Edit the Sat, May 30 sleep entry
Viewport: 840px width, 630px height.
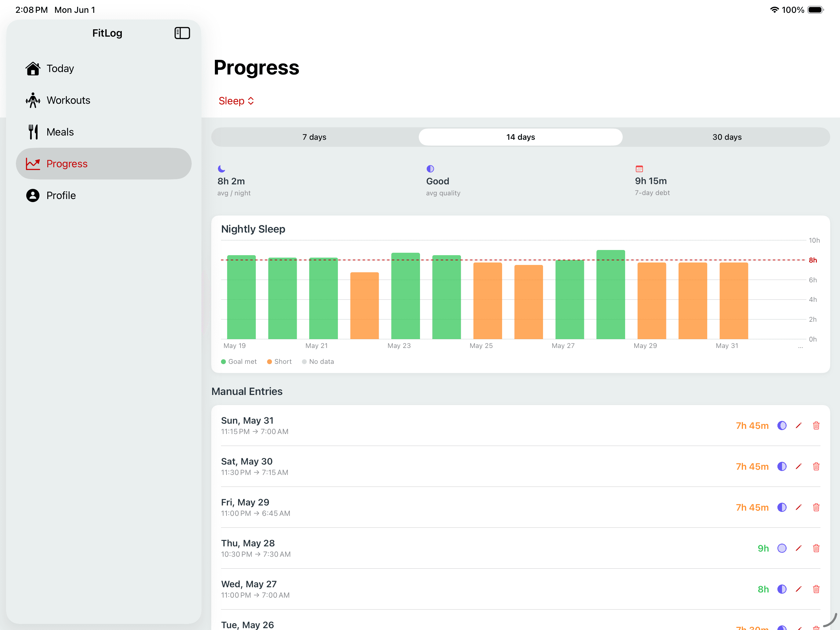click(x=798, y=466)
